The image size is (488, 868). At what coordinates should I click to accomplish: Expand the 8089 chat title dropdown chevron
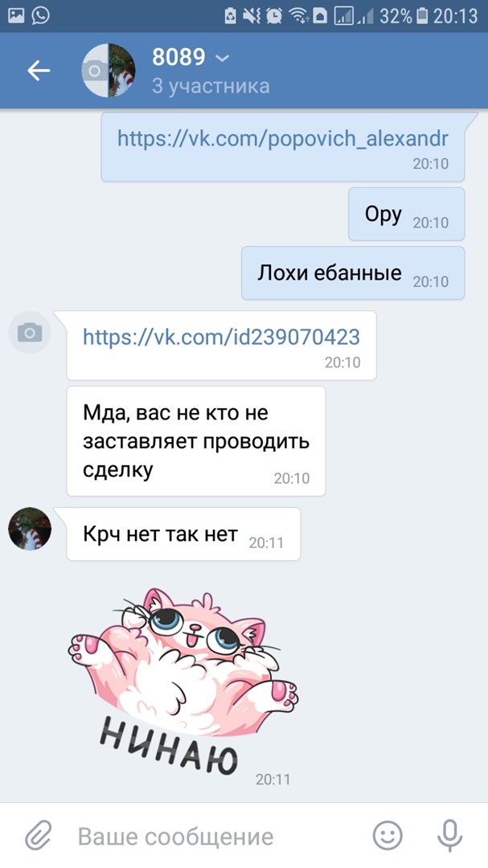point(222,58)
